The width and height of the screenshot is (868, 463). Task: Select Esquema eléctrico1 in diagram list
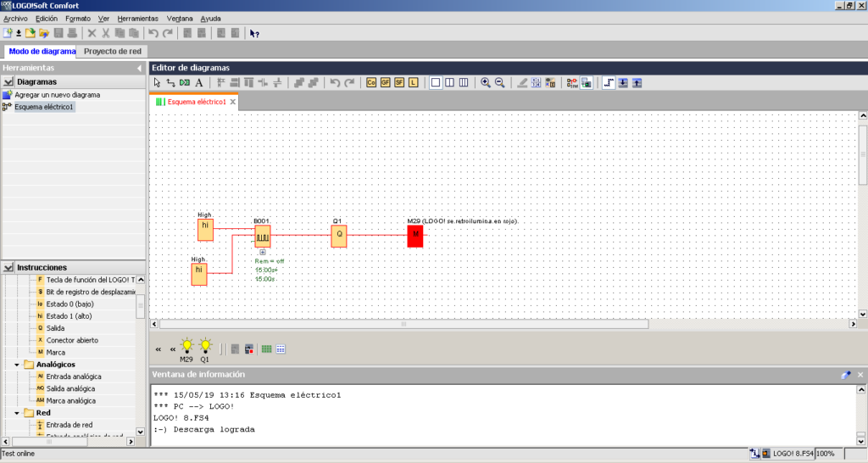[x=44, y=107]
